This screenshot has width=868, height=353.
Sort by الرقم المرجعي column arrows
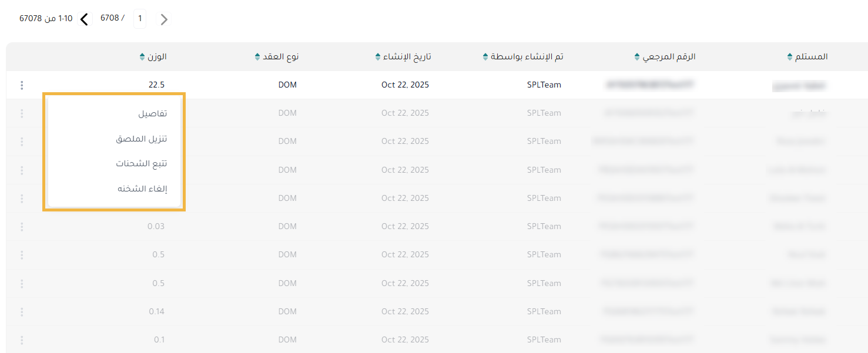[x=637, y=57]
